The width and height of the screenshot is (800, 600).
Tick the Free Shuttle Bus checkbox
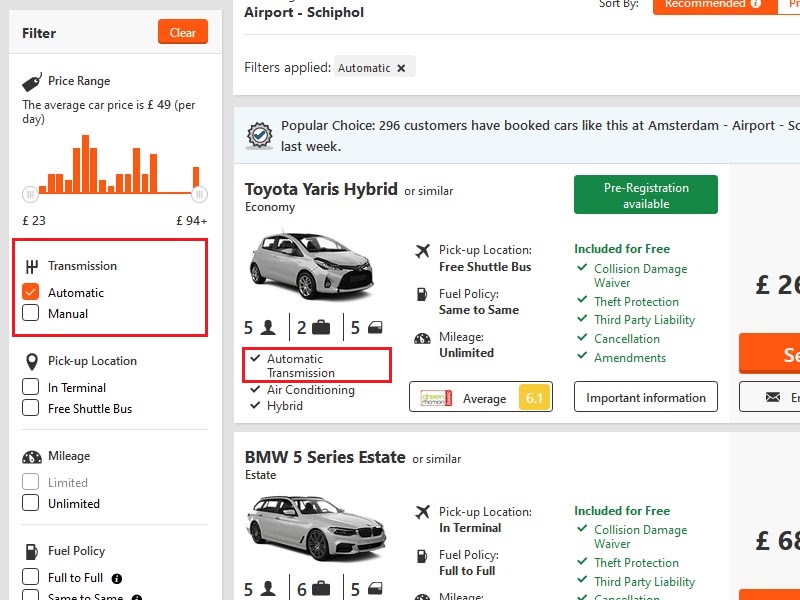(31, 408)
